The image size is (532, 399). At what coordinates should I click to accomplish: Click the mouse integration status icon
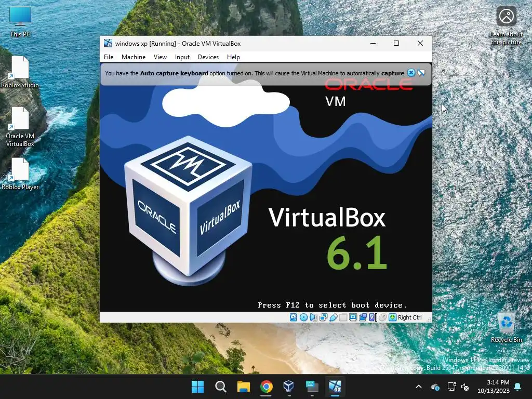pyautogui.click(x=383, y=317)
